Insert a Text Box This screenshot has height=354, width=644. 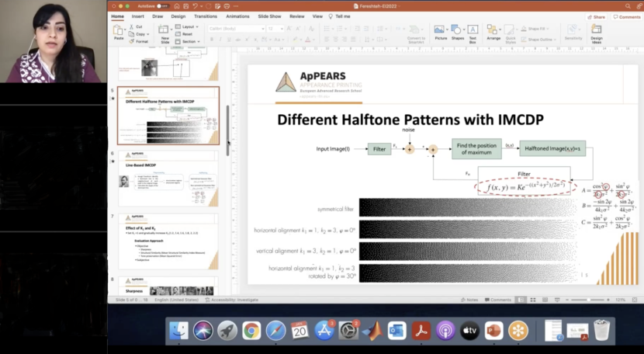474,31
